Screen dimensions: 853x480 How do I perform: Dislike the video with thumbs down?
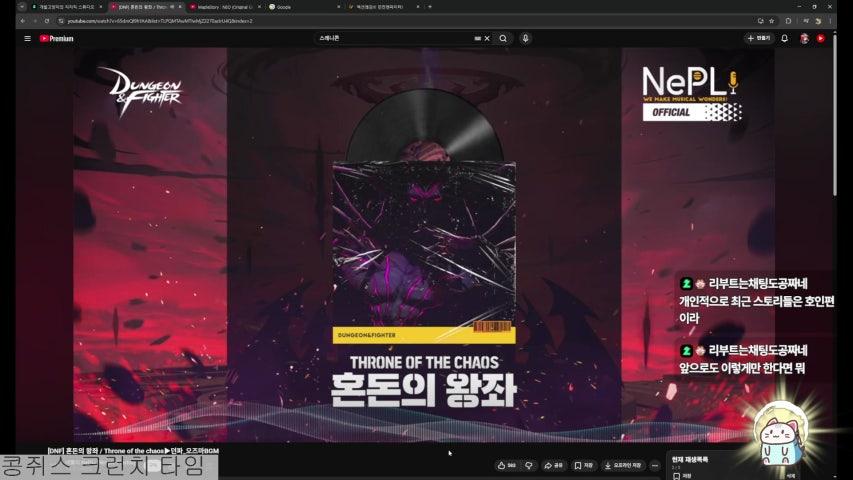pyautogui.click(x=529, y=465)
